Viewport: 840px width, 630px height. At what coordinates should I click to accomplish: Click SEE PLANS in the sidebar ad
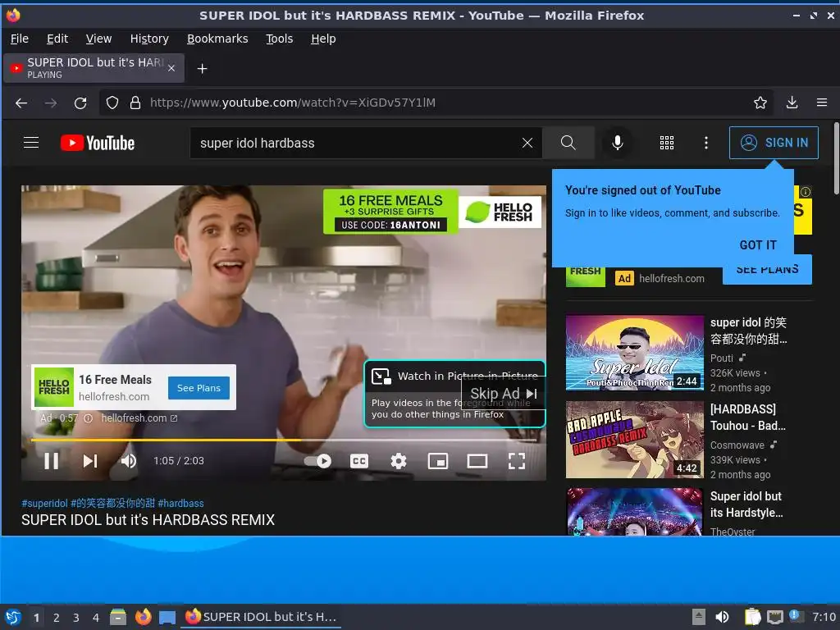(767, 271)
